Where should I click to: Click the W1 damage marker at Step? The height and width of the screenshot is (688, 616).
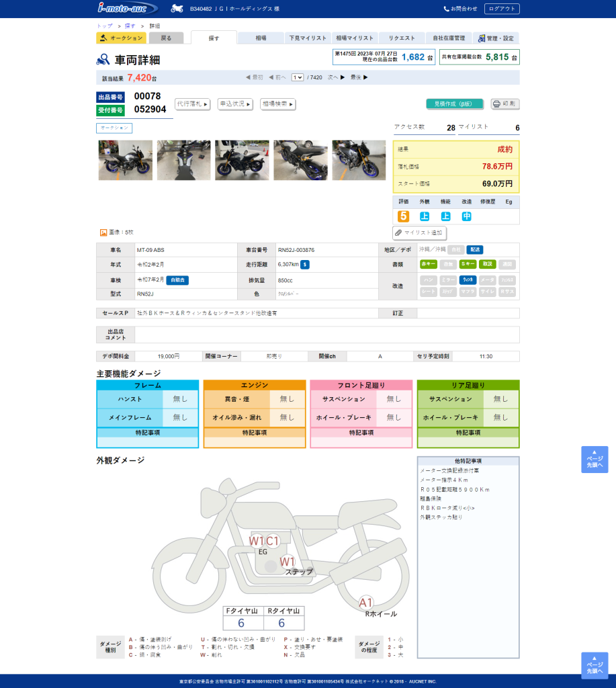(288, 561)
